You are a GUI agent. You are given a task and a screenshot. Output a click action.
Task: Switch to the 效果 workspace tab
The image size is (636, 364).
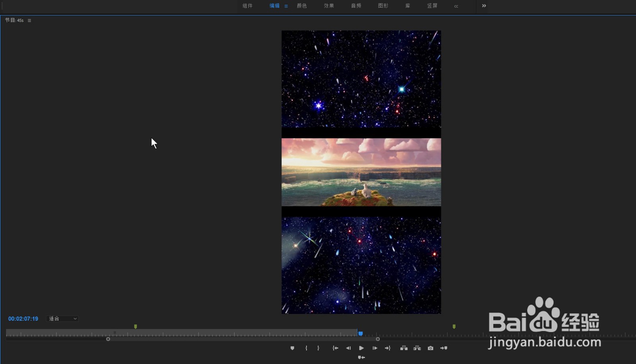329,6
